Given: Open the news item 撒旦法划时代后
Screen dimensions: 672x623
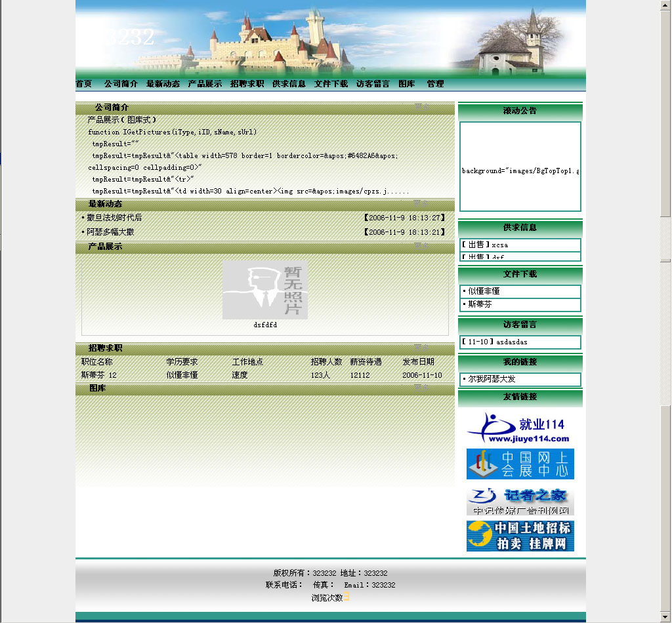Looking at the screenshot, I should click(114, 218).
